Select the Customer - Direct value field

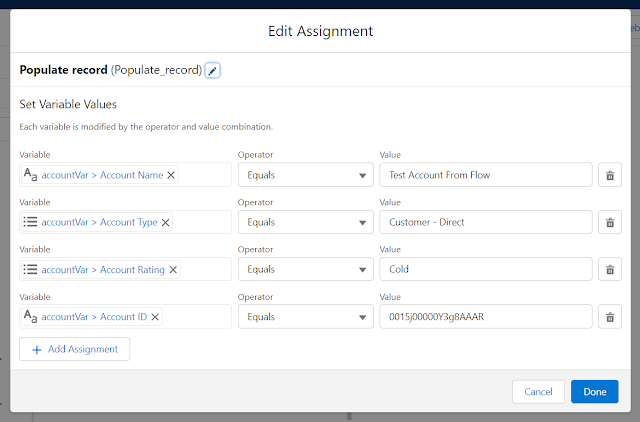coord(486,222)
